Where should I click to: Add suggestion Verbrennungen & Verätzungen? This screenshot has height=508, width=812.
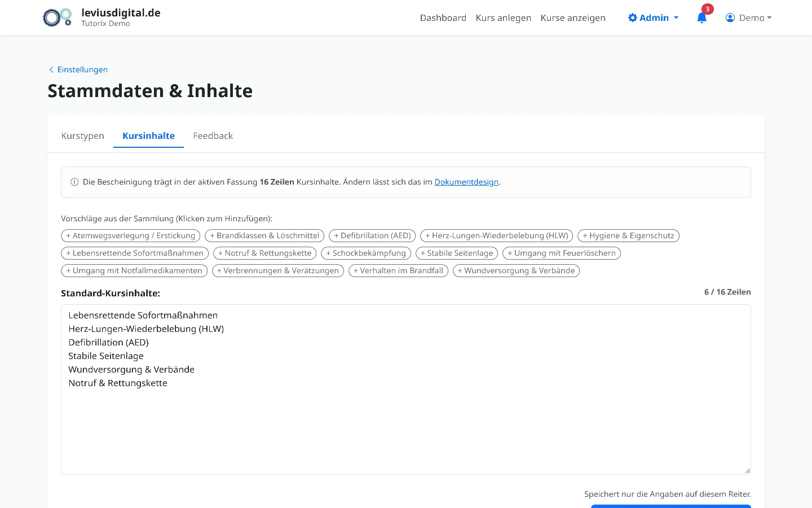tap(278, 270)
